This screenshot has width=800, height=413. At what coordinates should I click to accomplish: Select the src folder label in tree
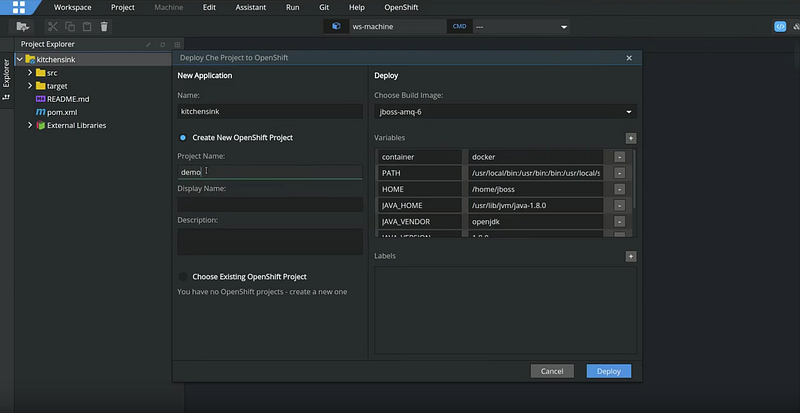pos(52,73)
